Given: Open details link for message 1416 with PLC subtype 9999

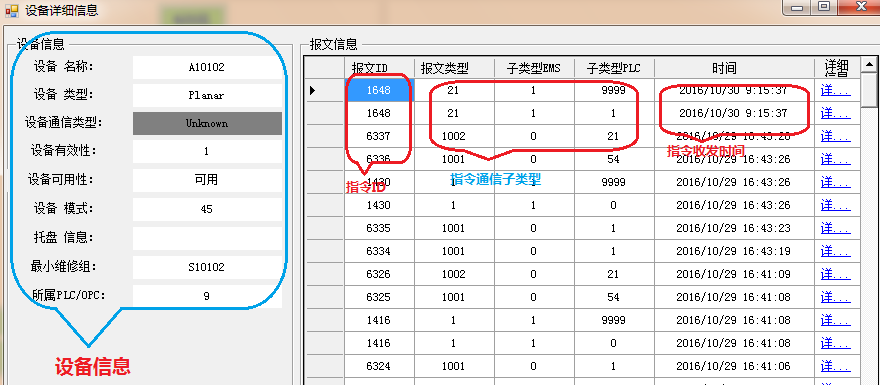Looking at the screenshot, I should (x=835, y=320).
